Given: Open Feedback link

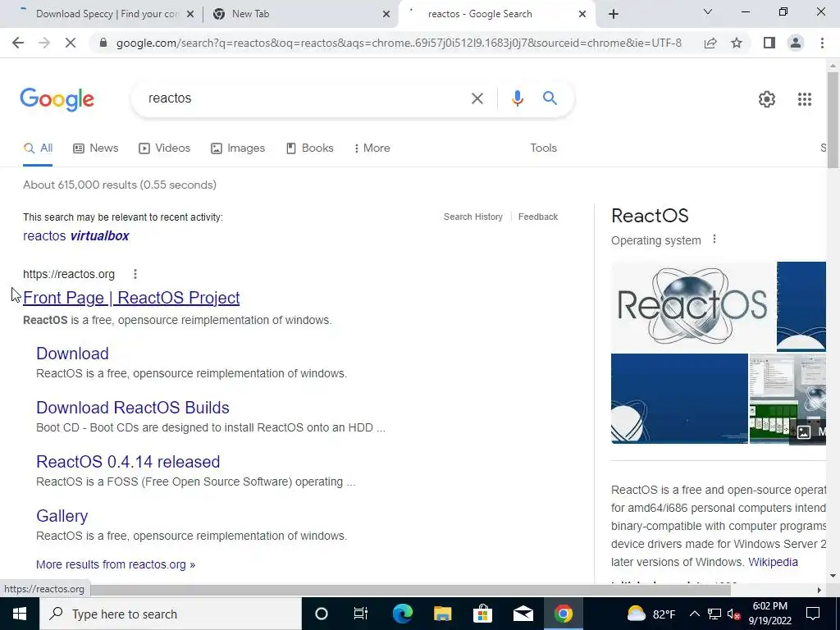Looking at the screenshot, I should click(538, 217).
